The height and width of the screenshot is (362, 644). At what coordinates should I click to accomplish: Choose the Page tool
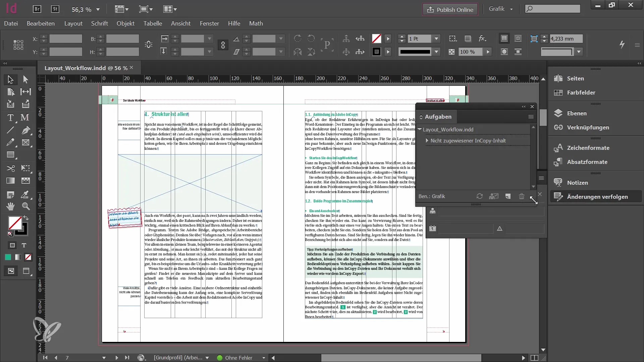point(10,92)
